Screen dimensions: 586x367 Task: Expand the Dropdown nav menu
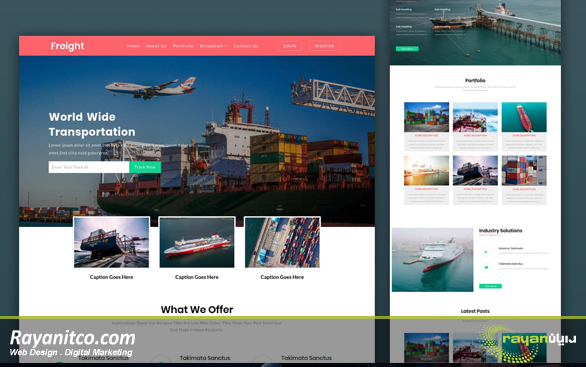click(213, 46)
